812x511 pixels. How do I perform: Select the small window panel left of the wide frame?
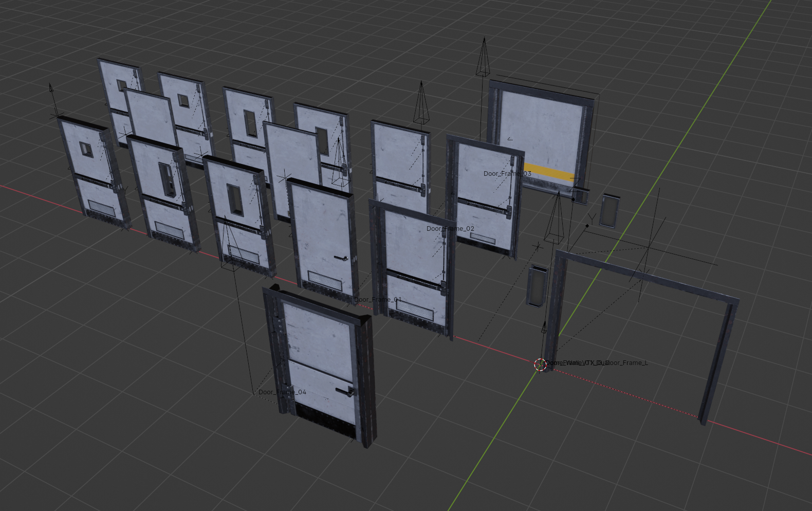tap(538, 286)
